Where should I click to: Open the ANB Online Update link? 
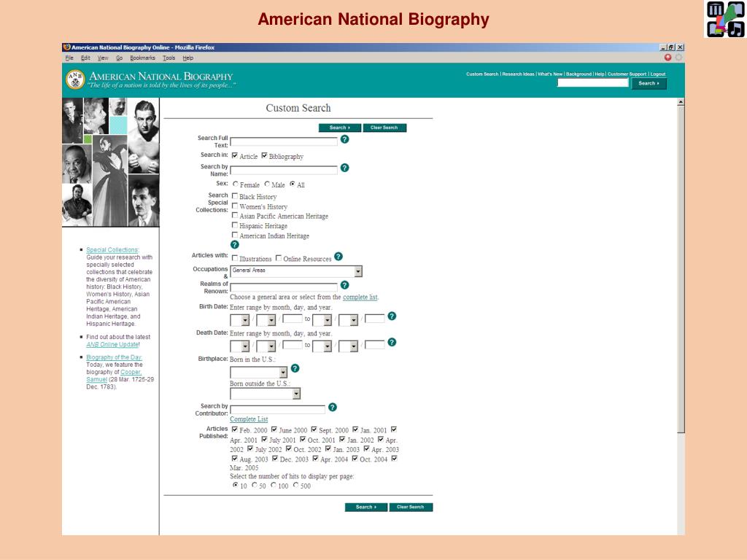tap(113, 344)
